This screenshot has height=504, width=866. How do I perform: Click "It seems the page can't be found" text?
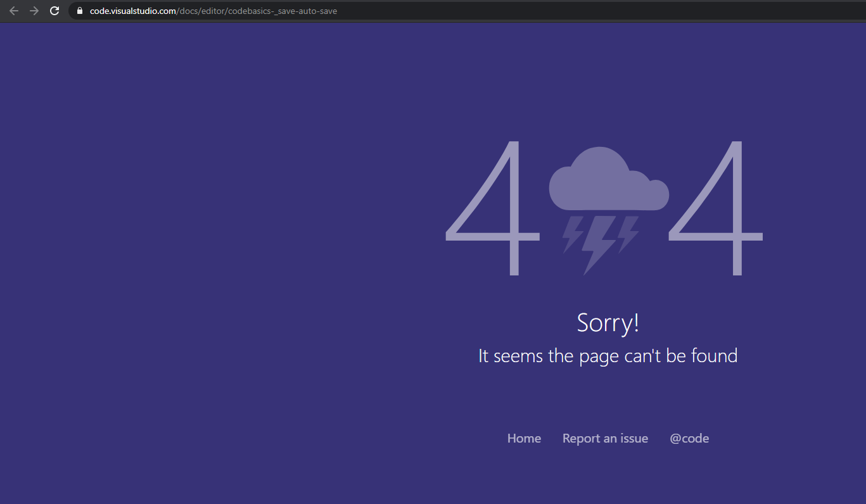(x=608, y=356)
